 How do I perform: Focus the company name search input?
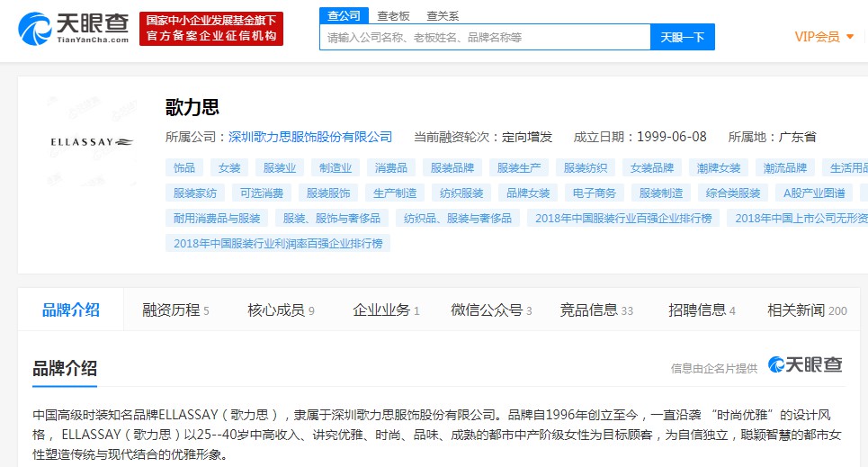[485, 37]
